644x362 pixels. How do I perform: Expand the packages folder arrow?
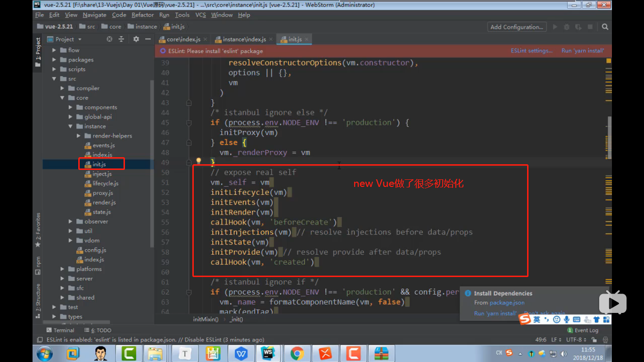54,59
